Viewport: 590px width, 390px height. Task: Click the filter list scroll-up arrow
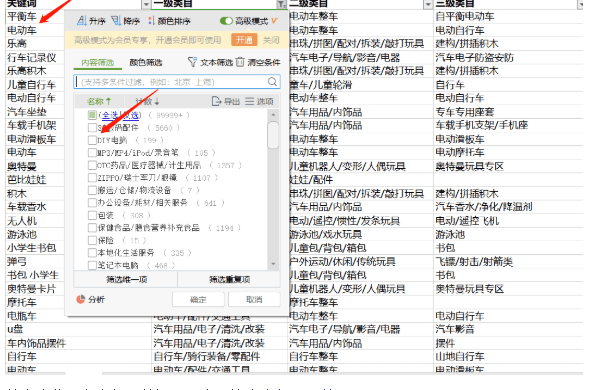pos(274,114)
